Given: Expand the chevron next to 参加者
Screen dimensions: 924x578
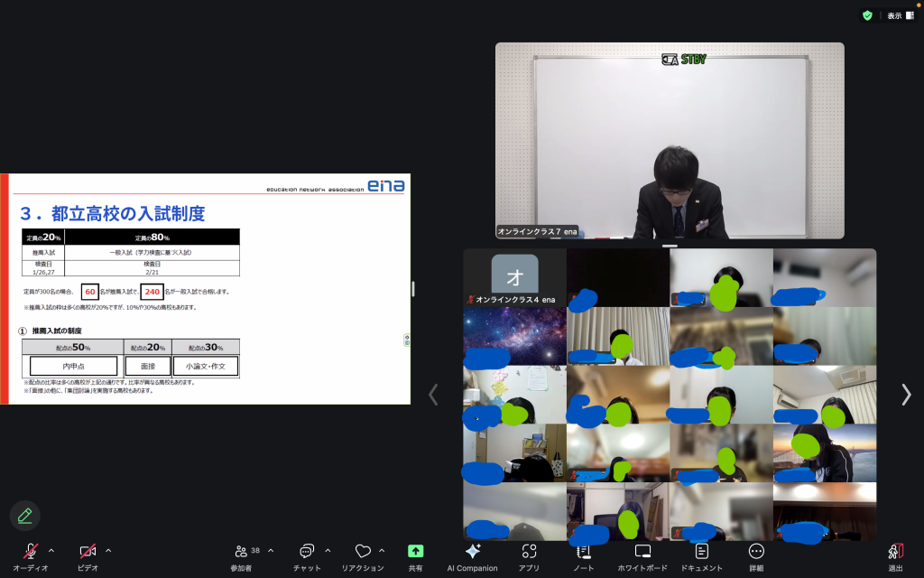Looking at the screenshot, I should coord(271,550).
